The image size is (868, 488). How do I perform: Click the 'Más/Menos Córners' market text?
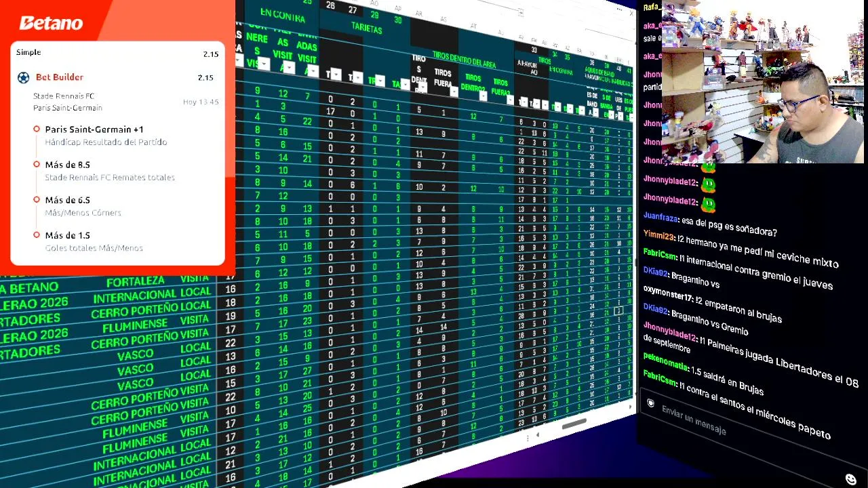(x=83, y=213)
